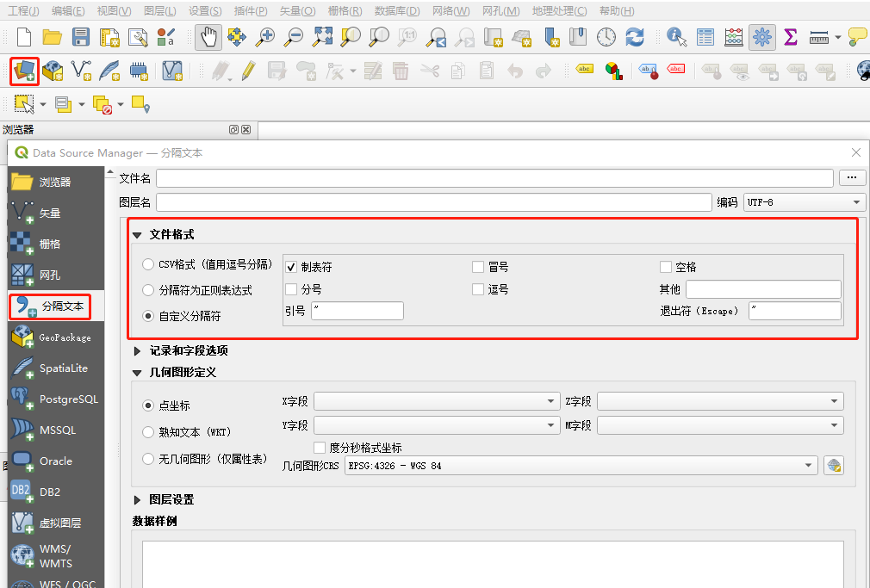Open the X字段 dropdown
This screenshot has width=870, height=588.
(437, 401)
